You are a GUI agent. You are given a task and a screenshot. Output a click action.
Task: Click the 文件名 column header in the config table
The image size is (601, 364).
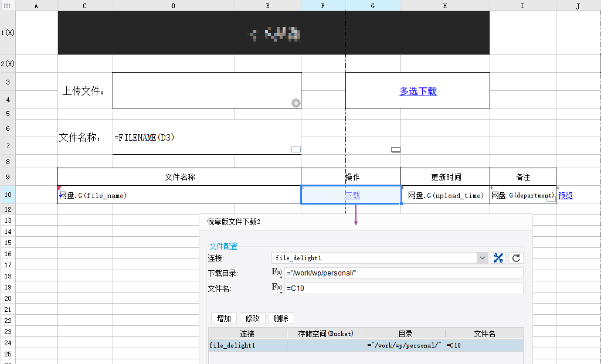[x=484, y=334]
